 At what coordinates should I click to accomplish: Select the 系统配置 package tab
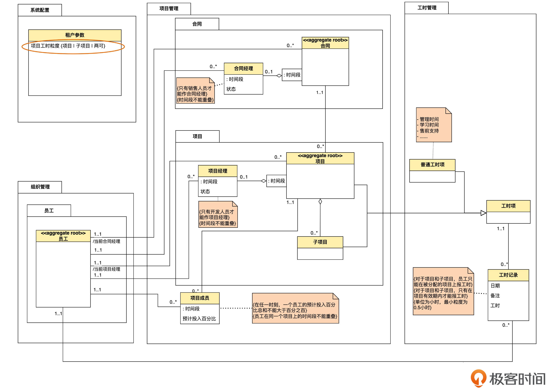40,10
